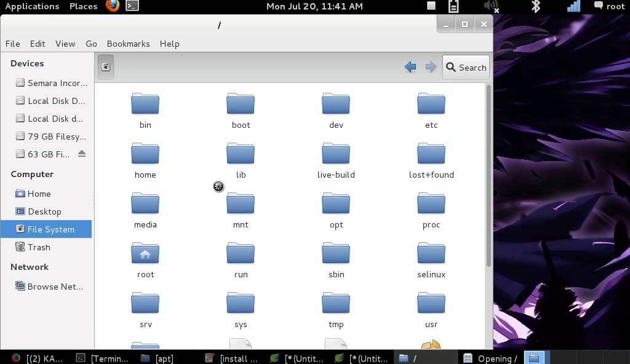Open the muted volume indicator
This screenshot has width=630, height=364.
(x=492, y=6)
